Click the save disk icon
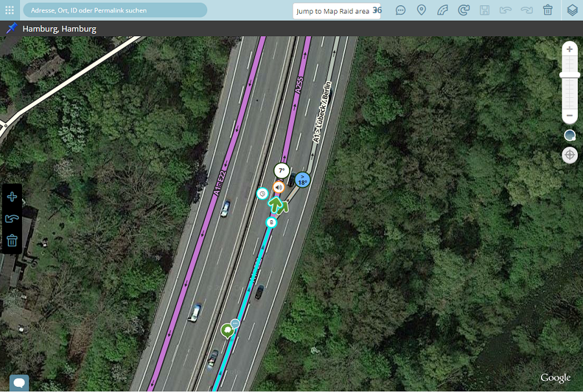Screen dimensions: 583x392 pos(485,10)
